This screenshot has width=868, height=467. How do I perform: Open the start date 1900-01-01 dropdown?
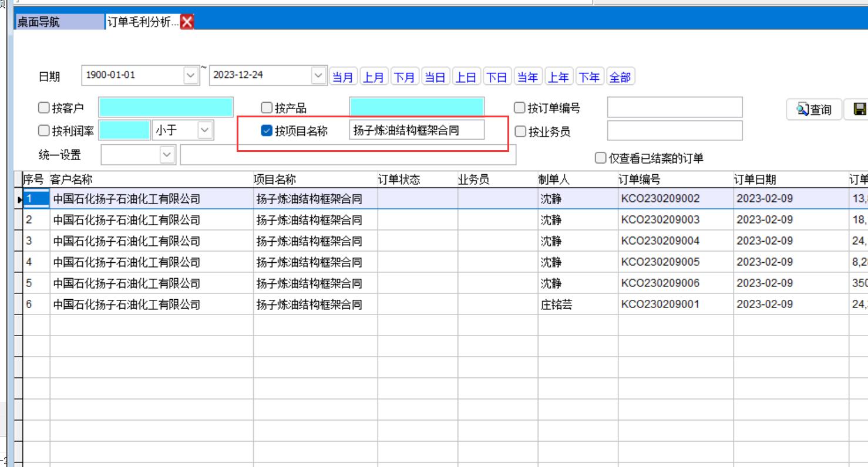point(191,75)
